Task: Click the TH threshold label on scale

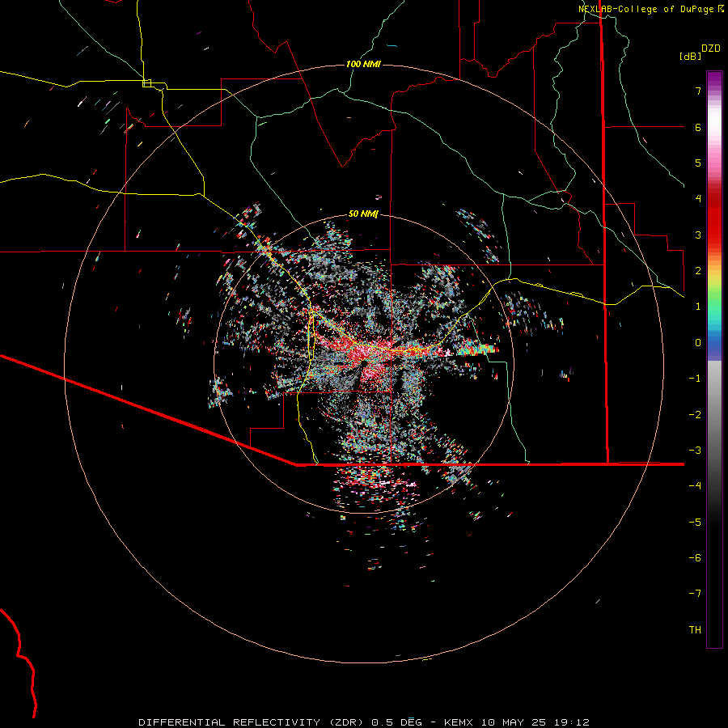Action: [695, 630]
